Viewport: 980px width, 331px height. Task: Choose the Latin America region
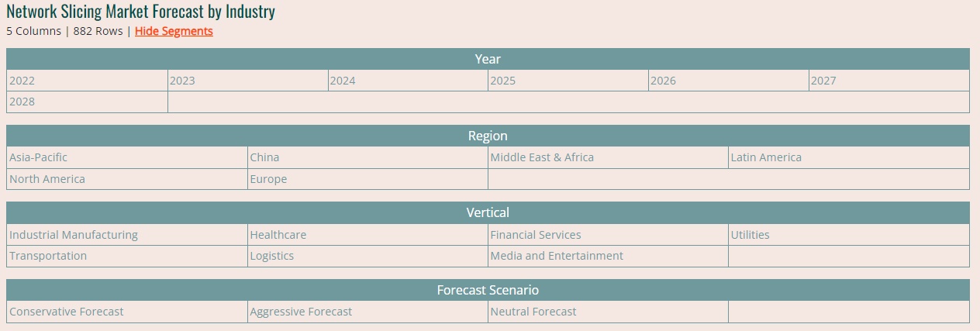coord(766,157)
